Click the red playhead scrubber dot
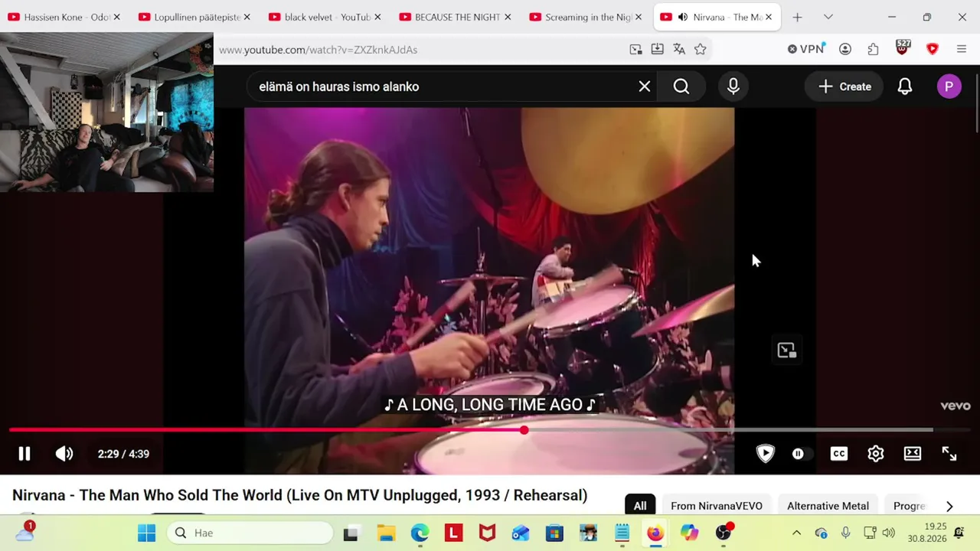Image resolution: width=980 pixels, height=551 pixels. [524, 430]
